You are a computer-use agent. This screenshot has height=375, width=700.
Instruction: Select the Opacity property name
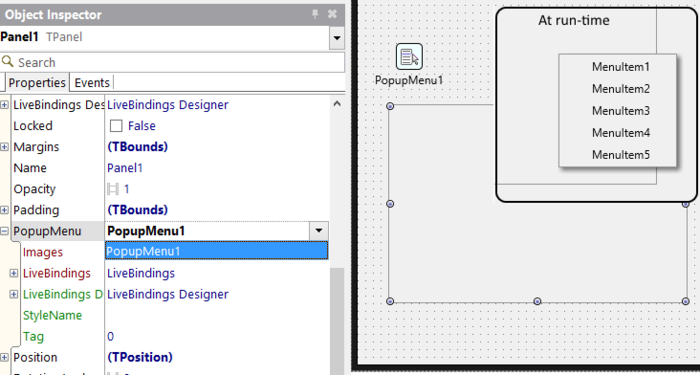pos(34,189)
